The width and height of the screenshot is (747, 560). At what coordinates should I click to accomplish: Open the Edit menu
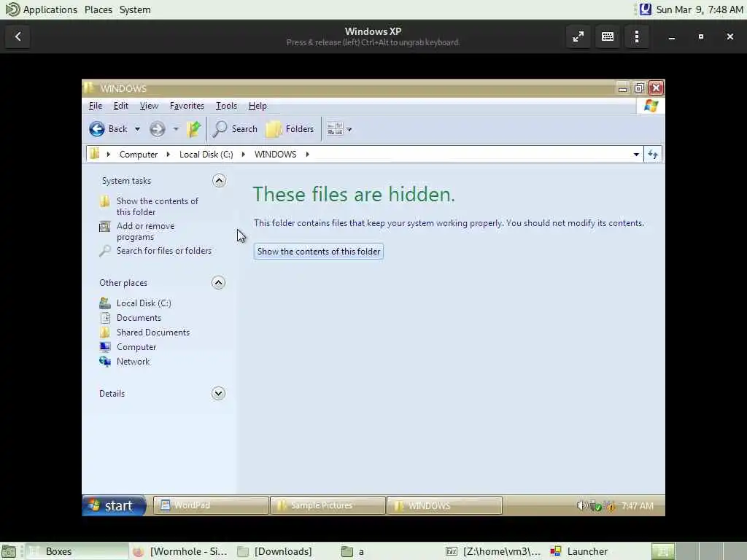[120, 106]
